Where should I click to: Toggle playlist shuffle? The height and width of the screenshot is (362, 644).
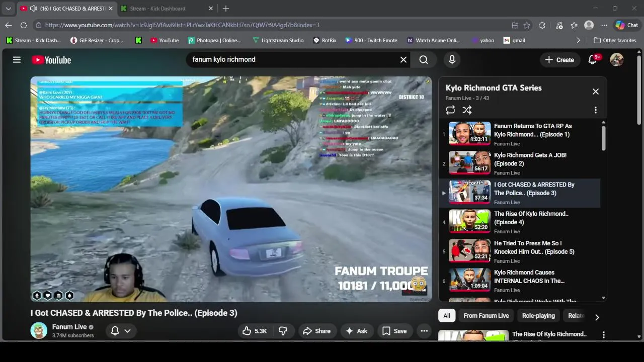coord(467,110)
